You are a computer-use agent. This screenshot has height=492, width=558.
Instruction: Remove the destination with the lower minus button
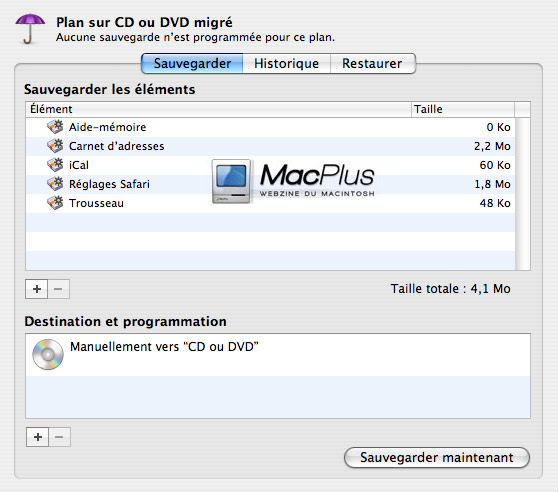[x=59, y=437]
